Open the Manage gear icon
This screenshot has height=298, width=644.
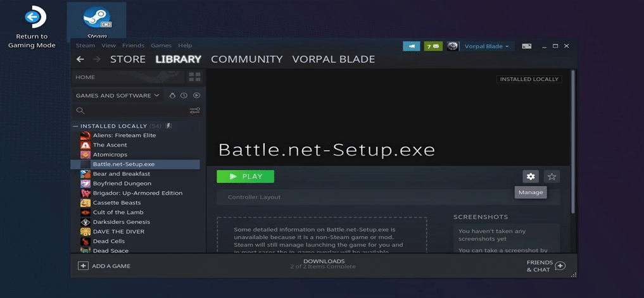[x=531, y=177]
